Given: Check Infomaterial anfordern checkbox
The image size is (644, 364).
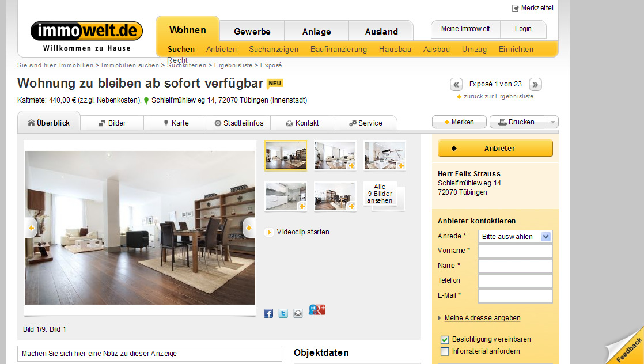Looking at the screenshot, I should [444, 351].
